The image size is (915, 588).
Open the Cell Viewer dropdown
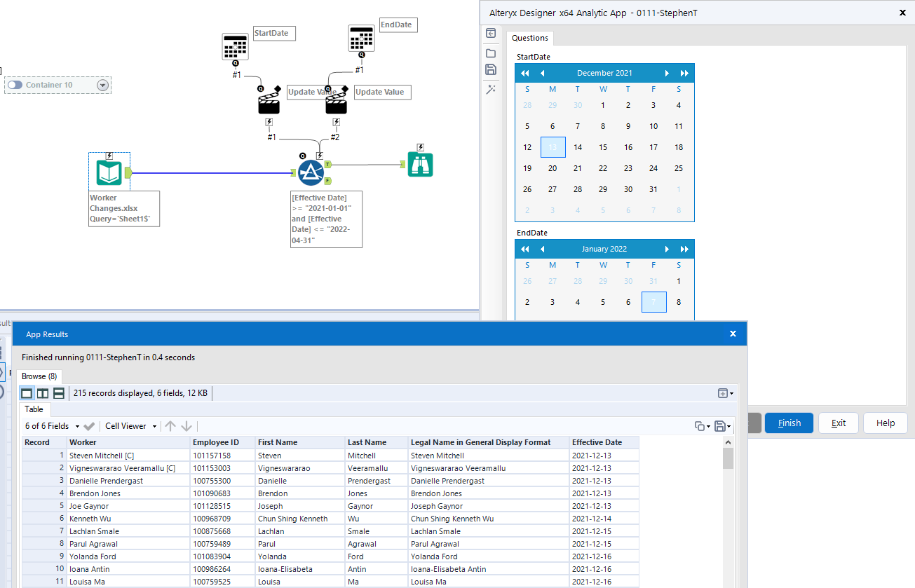click(130, 426)
